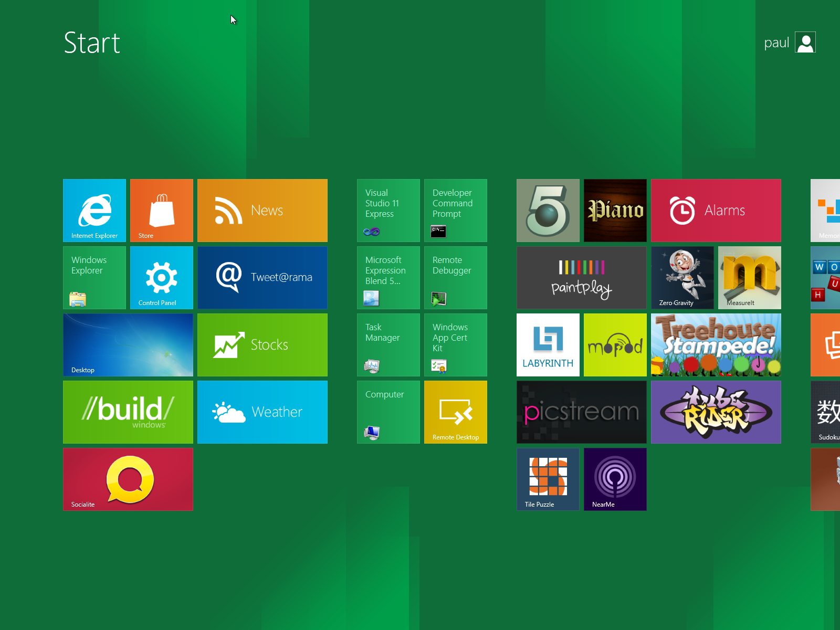Launch Microsoft Expression Blend 5 tile
The height and width of the screenshot is (630, 840).
(388, 278)
